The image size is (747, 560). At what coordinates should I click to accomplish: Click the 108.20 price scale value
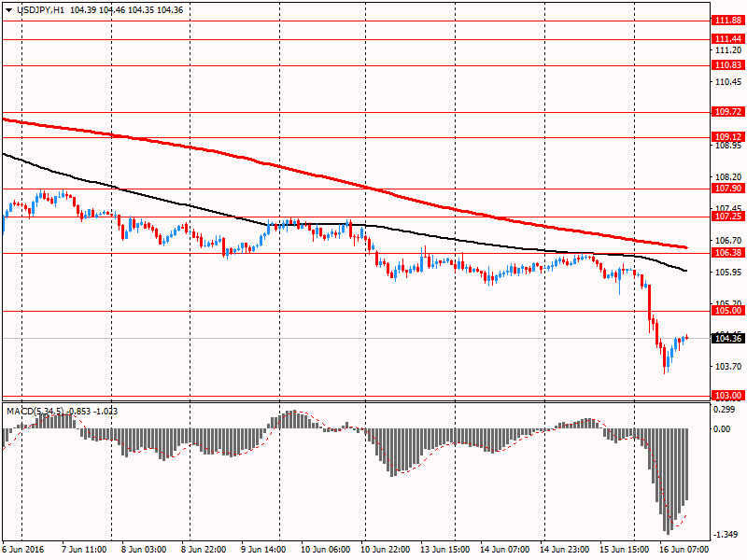(x=728, y=177)
